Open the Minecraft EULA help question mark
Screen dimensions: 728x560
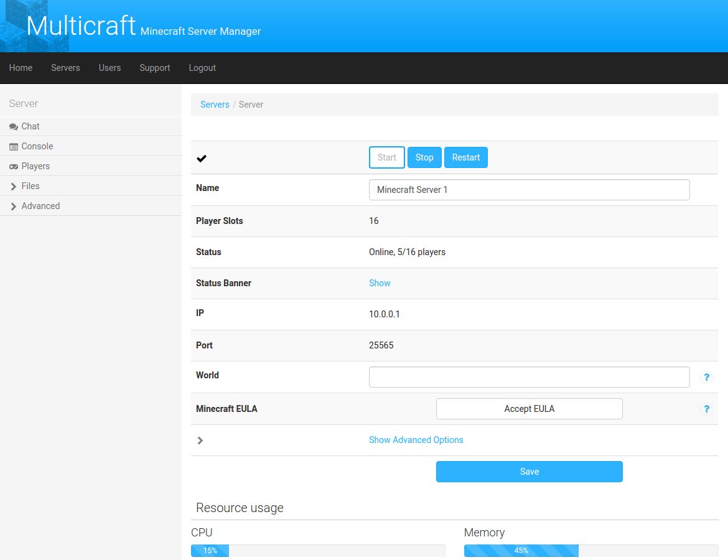[706, 409]
